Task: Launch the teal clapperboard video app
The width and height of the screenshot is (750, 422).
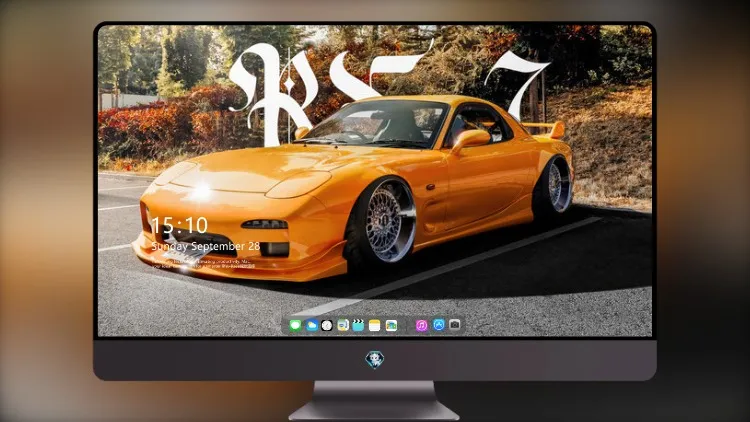Action: point(358,325)
